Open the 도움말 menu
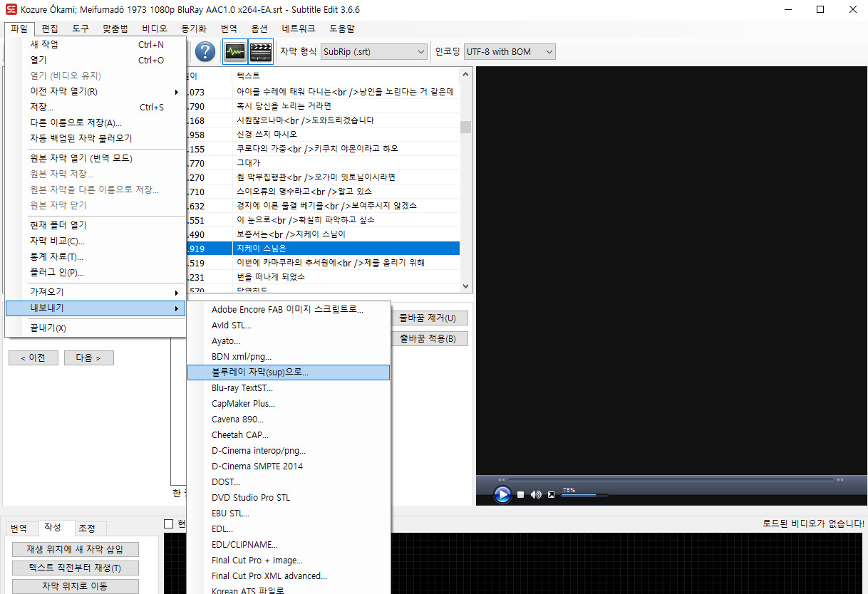The image size is (868, 594). point(342,28)
